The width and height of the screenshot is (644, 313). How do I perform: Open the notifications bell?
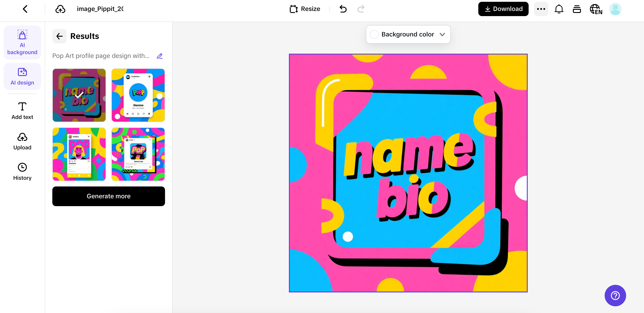(x=559, y=9)
